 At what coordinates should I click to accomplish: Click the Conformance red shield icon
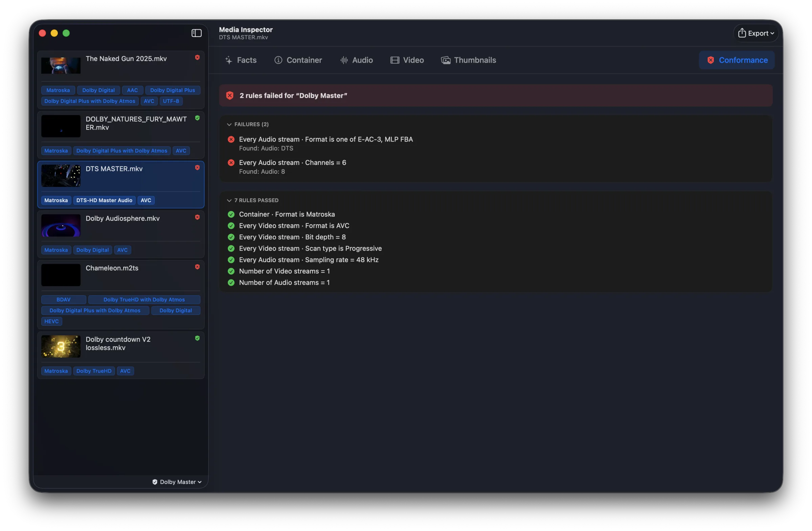(711, 60)
